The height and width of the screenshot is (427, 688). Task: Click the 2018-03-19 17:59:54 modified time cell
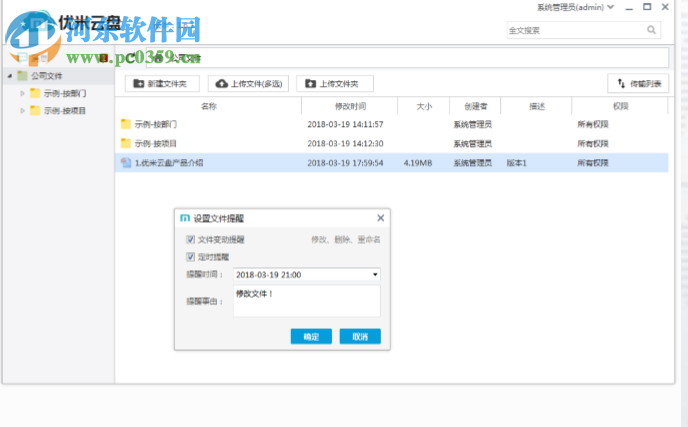pyautogui.click(x=345, y=163)
